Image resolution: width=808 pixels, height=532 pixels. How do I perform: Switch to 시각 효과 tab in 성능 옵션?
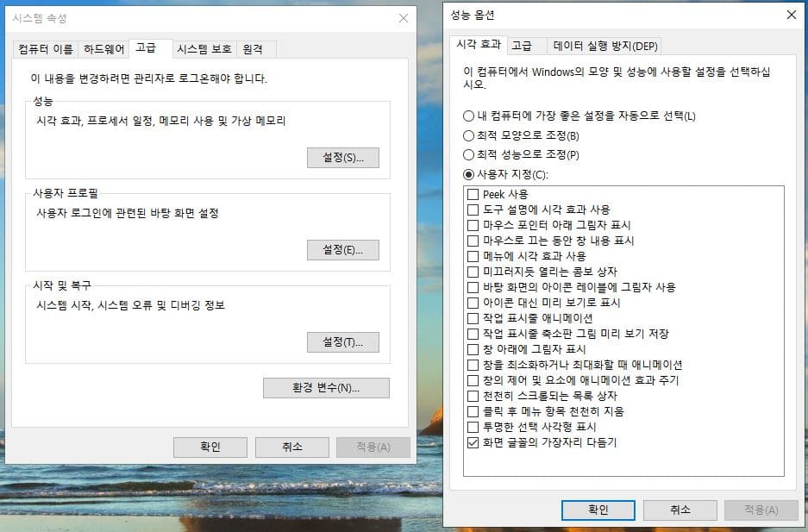click(479, 45)
